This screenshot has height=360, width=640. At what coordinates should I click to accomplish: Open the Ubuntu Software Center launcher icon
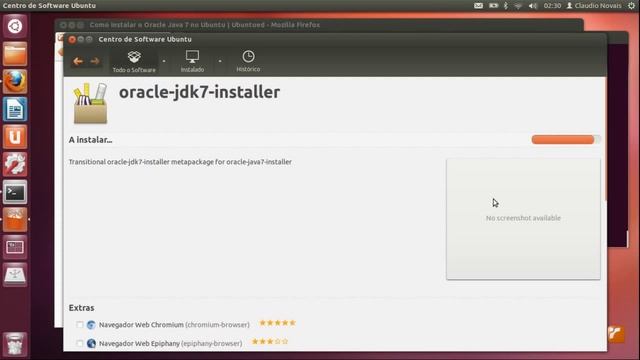15,220
